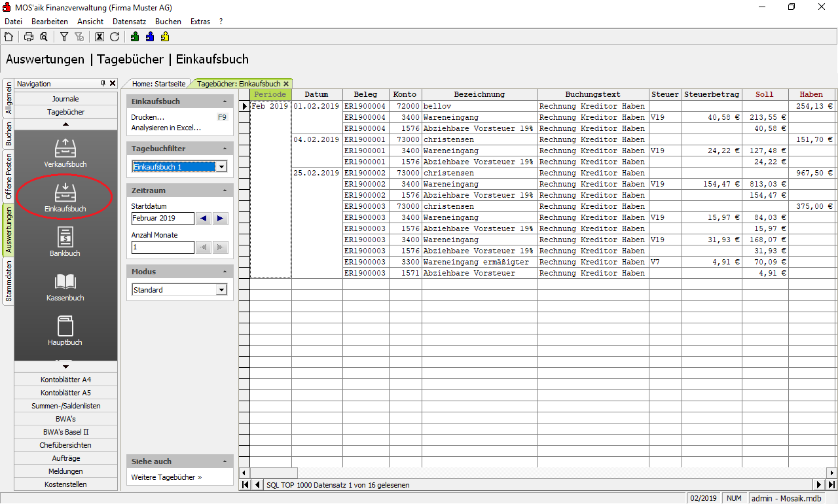Open the Modus Standard dropdown
Image resolution: width=838 pixels, height=504 pixels.
[x=221, y=290]
